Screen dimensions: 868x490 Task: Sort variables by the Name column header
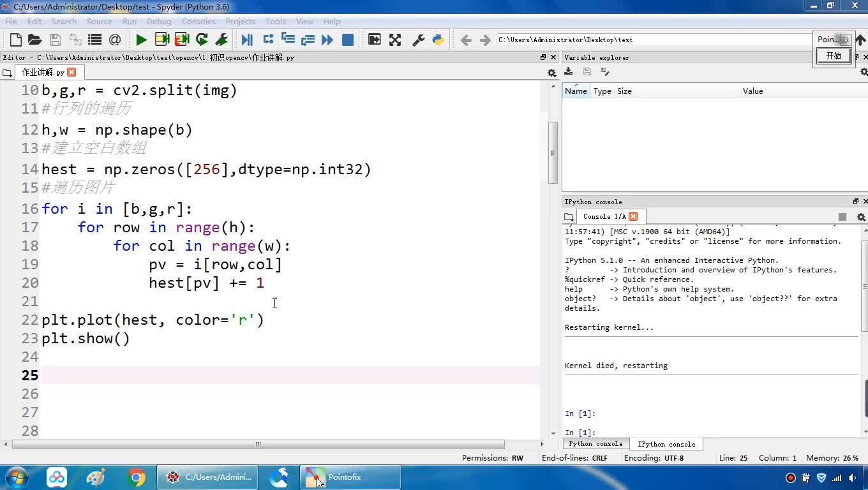[576, 91]
